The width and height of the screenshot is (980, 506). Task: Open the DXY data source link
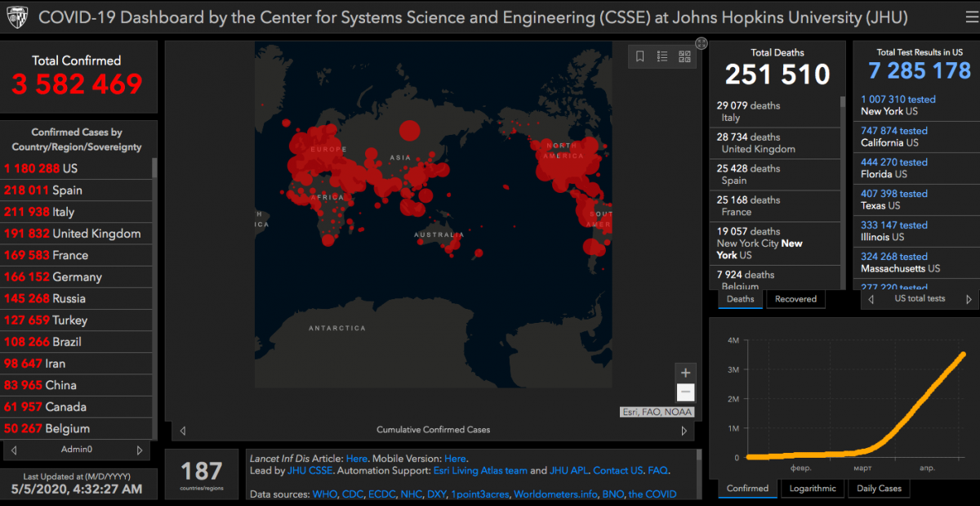(x=437, y=495)
